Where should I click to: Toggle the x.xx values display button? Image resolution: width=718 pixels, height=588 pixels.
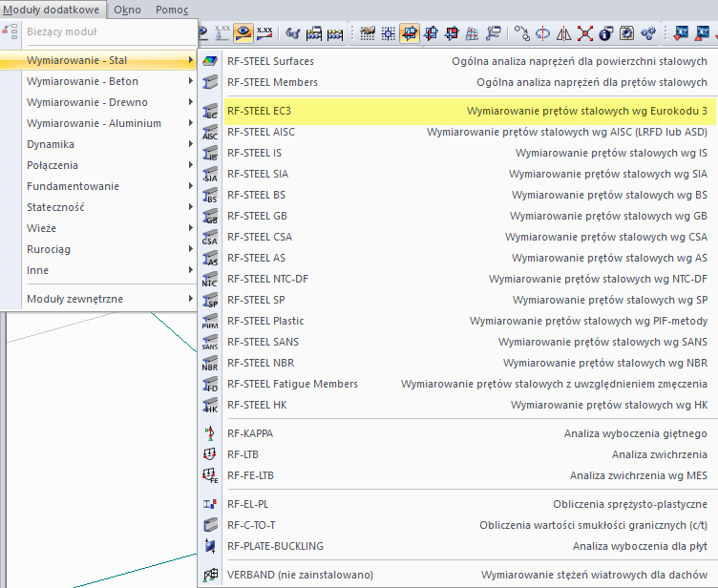(264, 33)
